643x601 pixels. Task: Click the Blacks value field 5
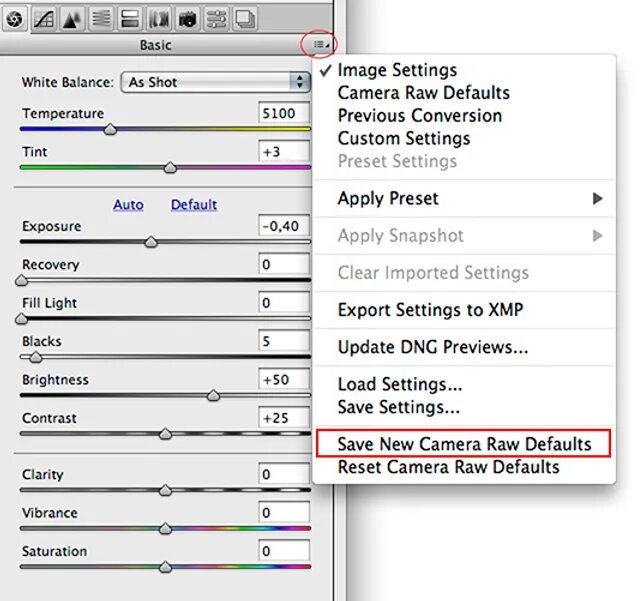(284, 341)
